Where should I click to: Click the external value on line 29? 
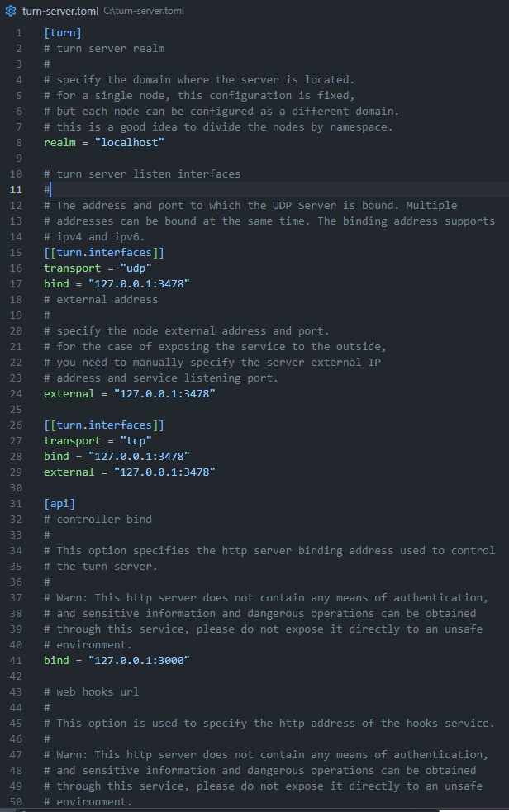[164, 472]
